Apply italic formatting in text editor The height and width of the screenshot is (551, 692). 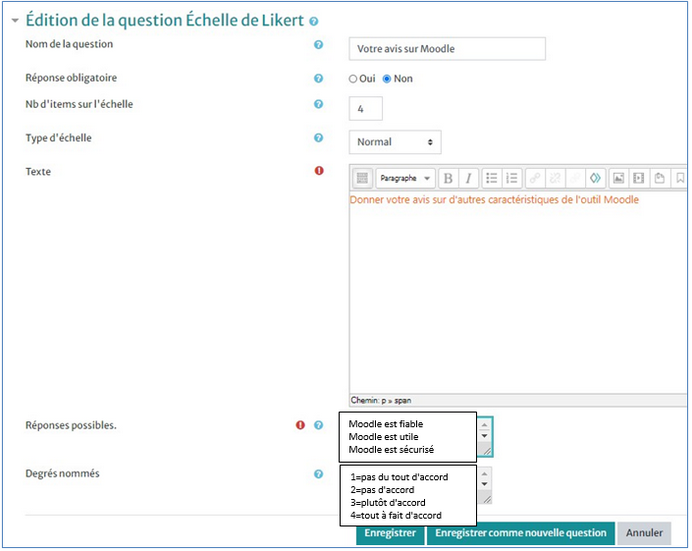(x=467, y=178)
